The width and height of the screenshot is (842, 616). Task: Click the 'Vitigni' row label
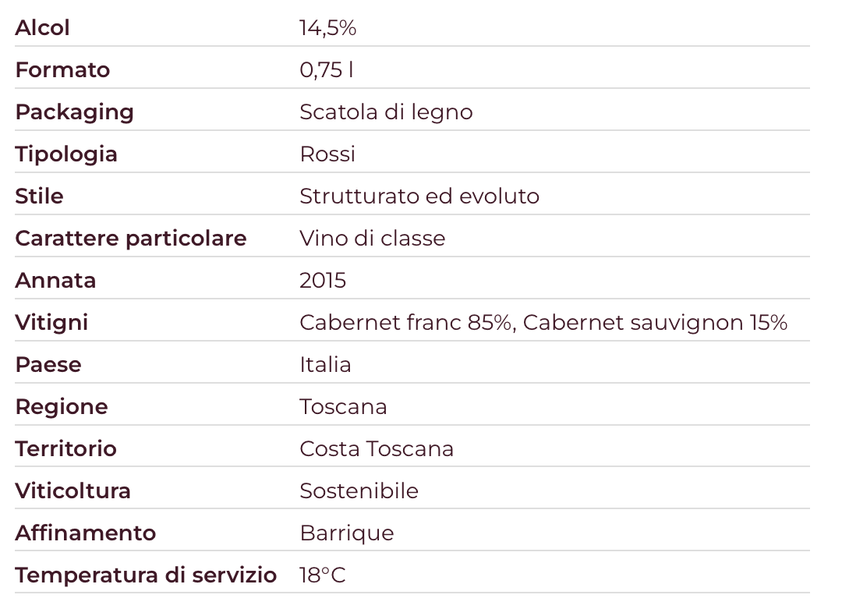(51, 323)
